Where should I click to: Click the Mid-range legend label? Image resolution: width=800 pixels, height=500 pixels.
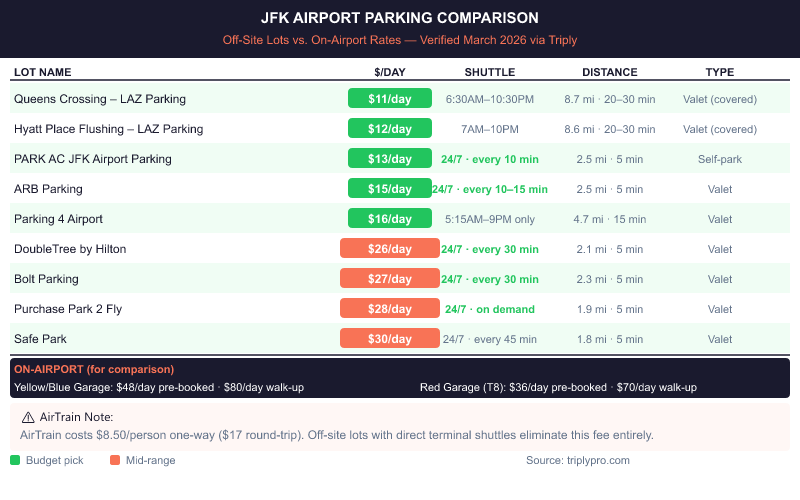coord(151,460)
